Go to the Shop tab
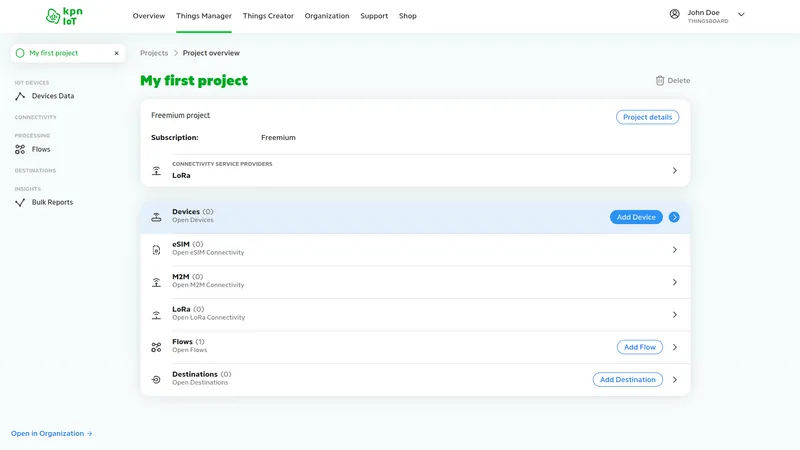Image resolution: width=800 pixels, height=450 pixels. (x=408, y=16)
